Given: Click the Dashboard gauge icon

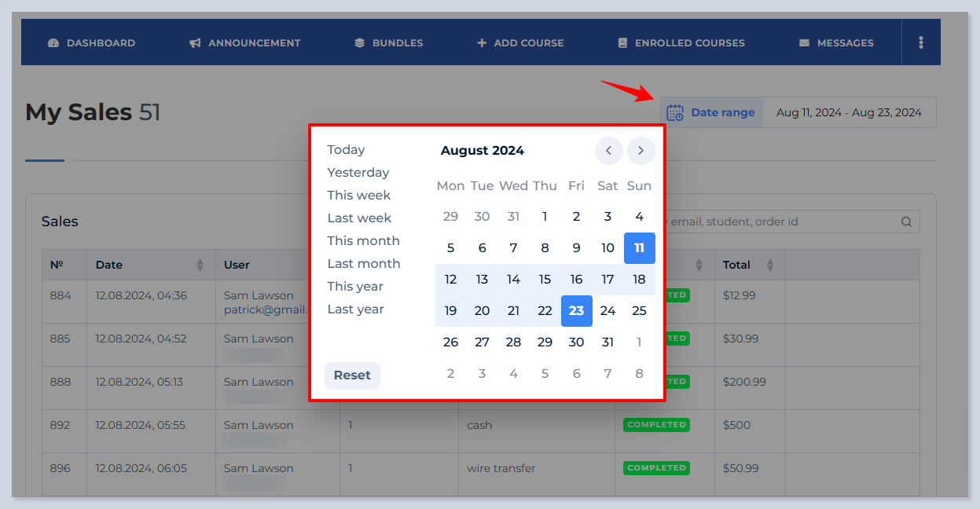Looking at the screenshot, I should click(53, 43).
